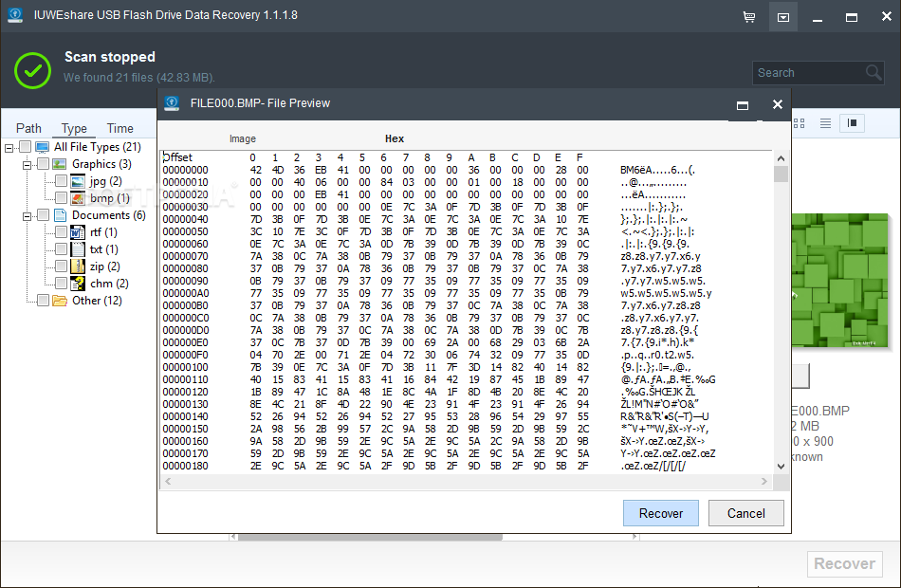Check the Documents (6) checkbox
The height and width of the screenshot is (588, 901).
coord(43,215)
